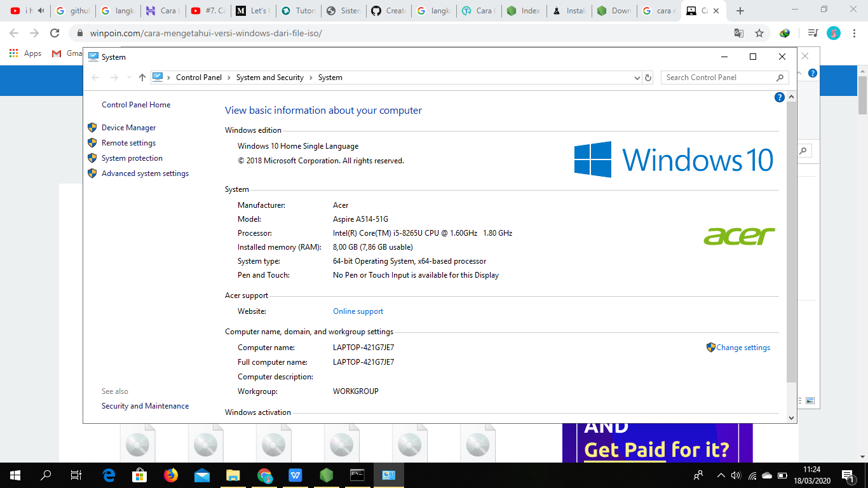Image resolution: width=868 pixels, height=488 pixels.
Task: Expand the chevron after Control Panel breadcrumb
Action: pos(229,78)
